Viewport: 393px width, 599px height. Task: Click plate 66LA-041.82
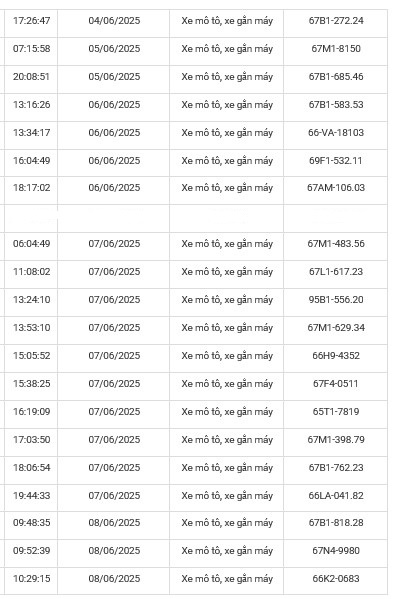click(336, 496)
